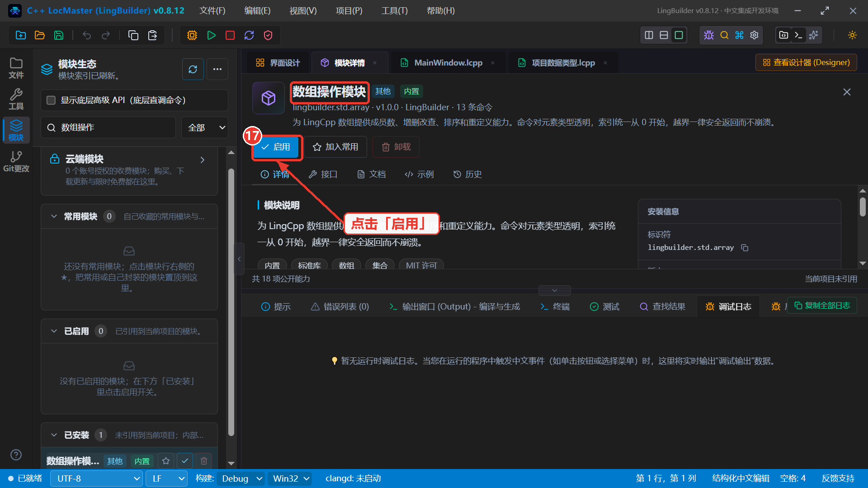This screenshot has height=488, width=868.
Task: Open the 接口 tab
Action: 323,174
